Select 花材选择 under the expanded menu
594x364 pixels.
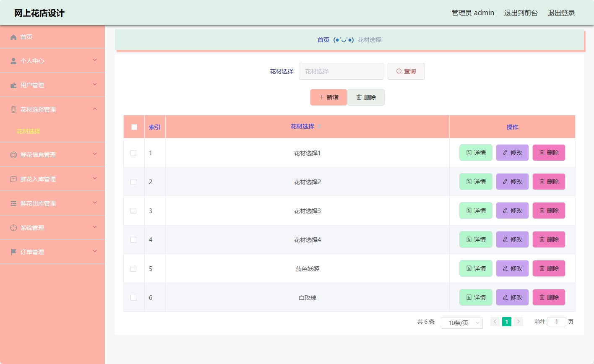tap(29, 131)
